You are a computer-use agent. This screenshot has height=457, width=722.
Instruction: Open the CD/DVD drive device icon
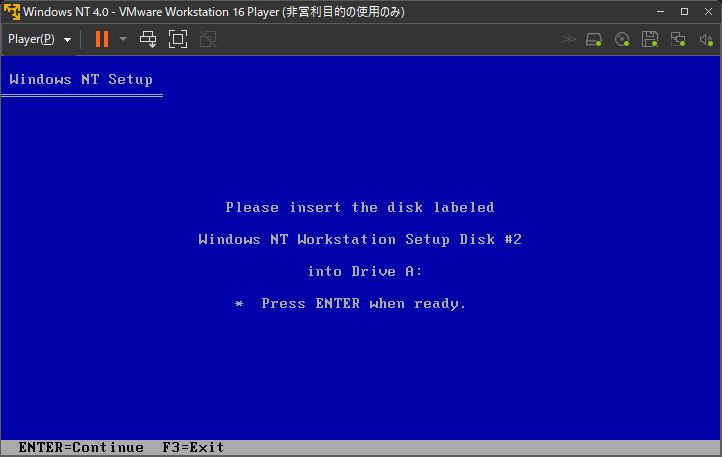tap(622, 39)
